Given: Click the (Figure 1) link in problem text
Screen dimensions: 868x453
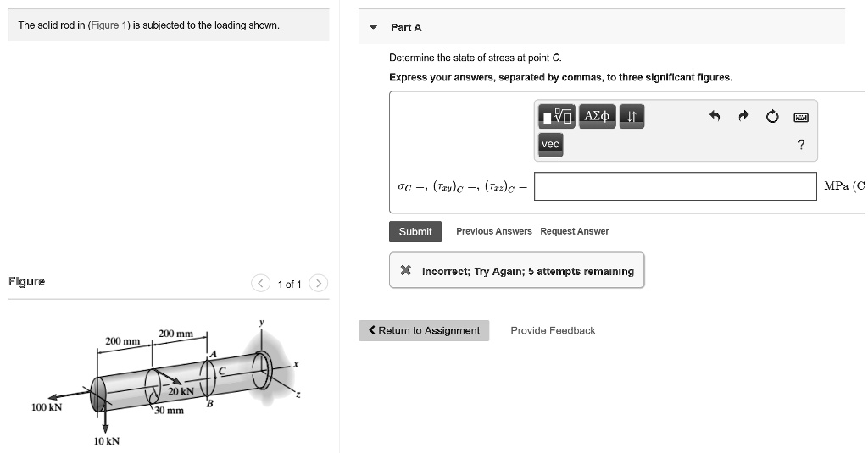Looking at the screenshot, I should 108,25.
